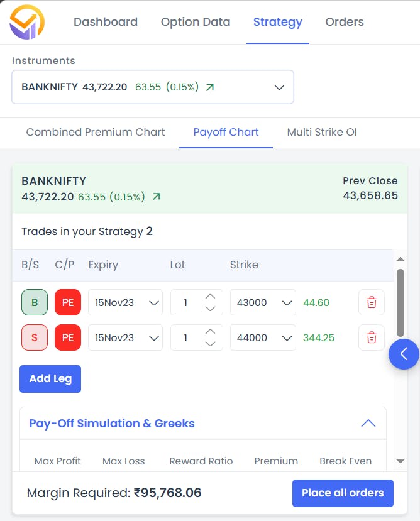Increase lot for the 43000 leg
Screen dimensions: 420x521
pos(211,297)
